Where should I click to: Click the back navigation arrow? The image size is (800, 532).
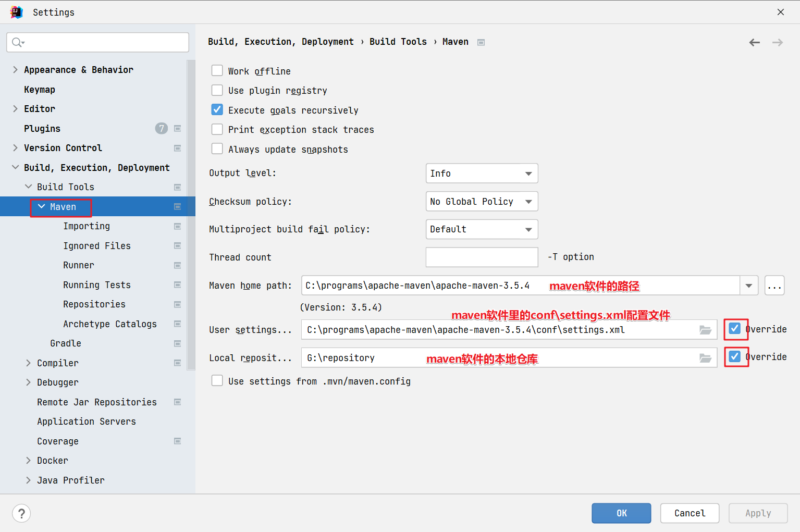tap(754, 43)
